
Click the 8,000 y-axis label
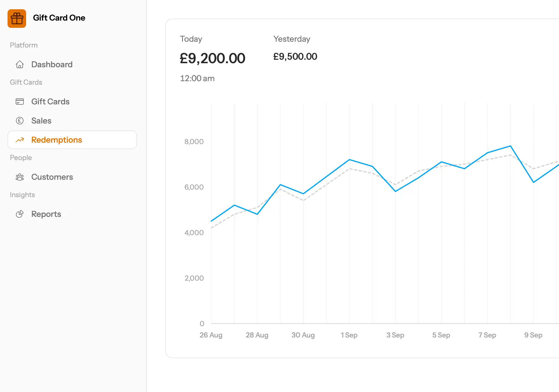(x=194, y=141)
